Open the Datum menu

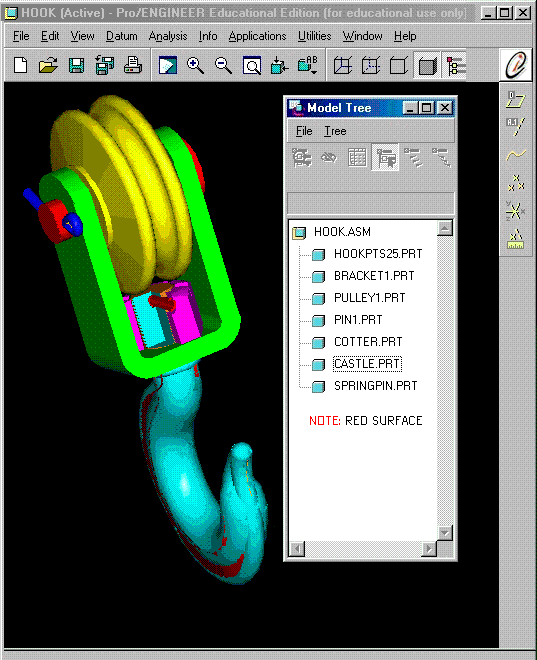(x=121, y=36)
